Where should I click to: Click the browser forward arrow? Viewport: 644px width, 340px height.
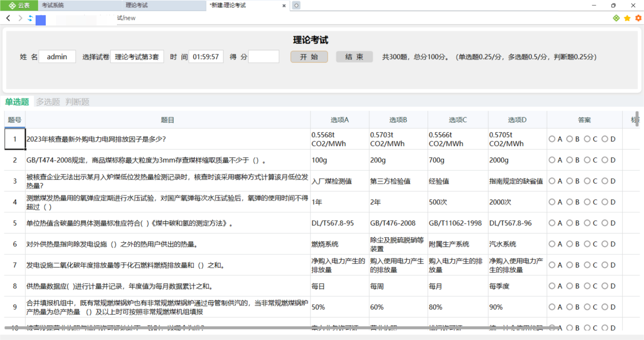click(x=20, y=18)
